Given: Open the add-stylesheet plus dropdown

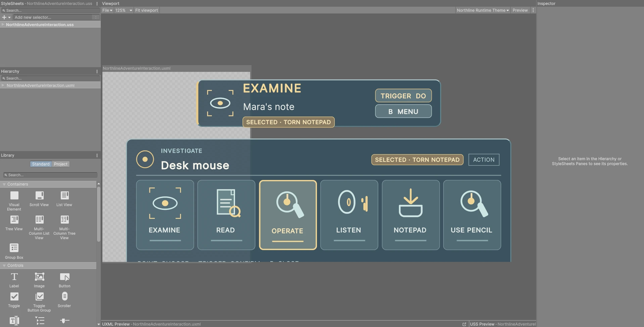Looking at the screenshot, I should click(6, 17).
